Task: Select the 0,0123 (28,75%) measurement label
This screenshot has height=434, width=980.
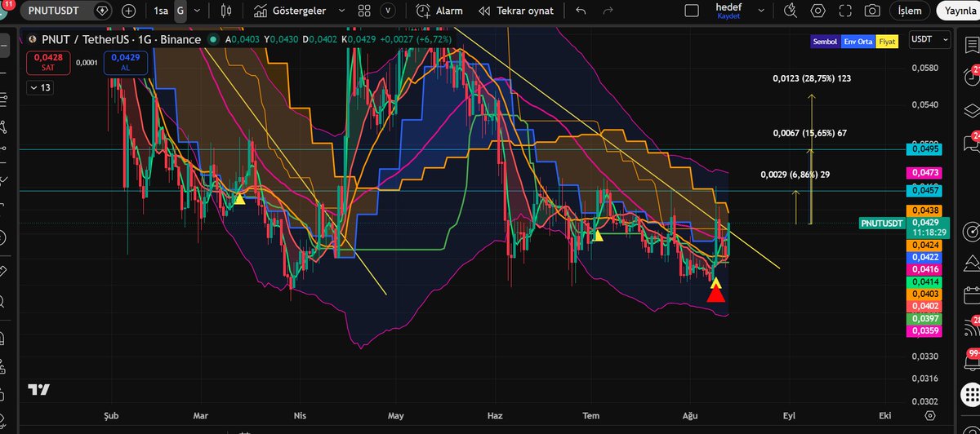Action: click(x=812, y=79)
